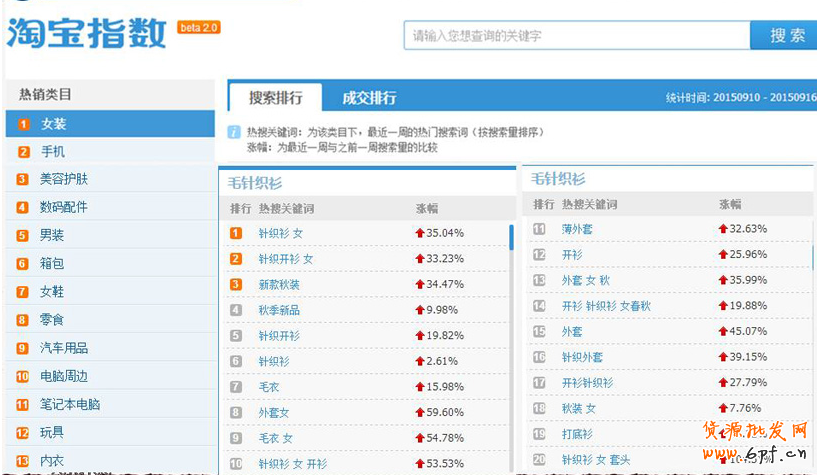Choose the 汽车用品 category
Image resolution: width=817 pixels, height=475 pixels.
[110, 348]
